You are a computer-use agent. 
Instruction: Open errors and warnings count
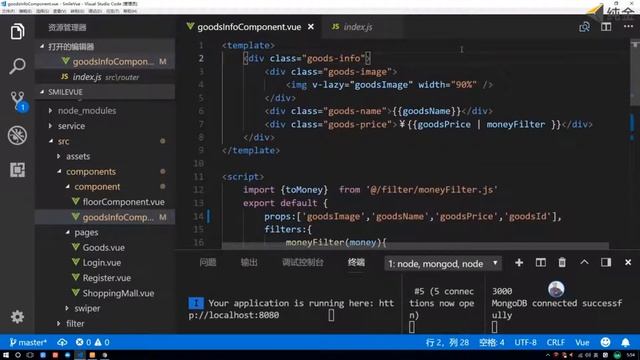click(92, 342)
